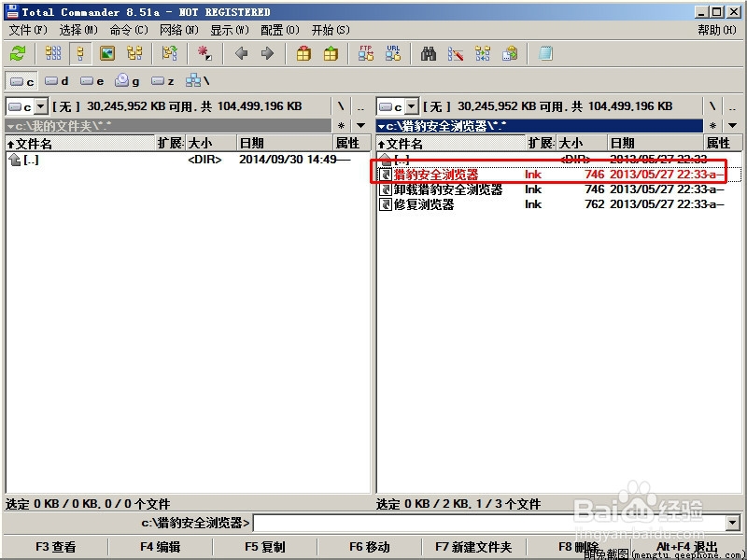
Task: Open left panel directory history arrow
Action: click(360, 126)
